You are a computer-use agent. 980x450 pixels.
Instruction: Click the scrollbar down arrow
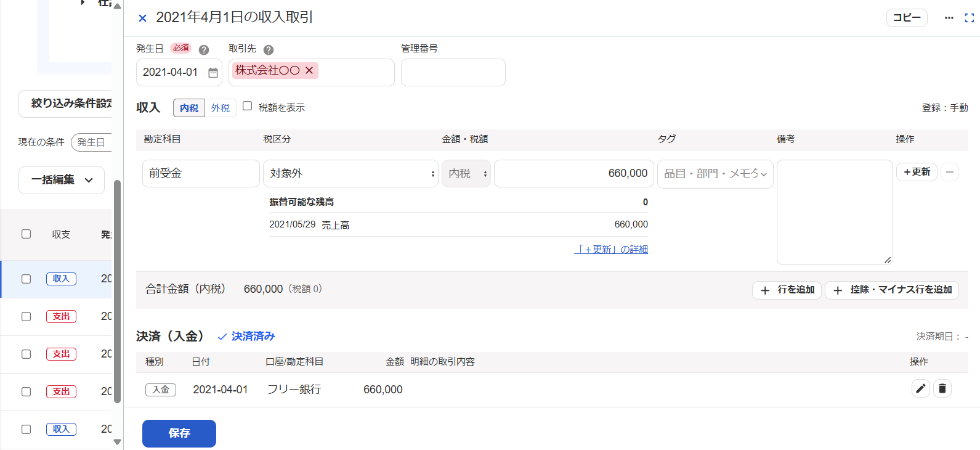coord(117,441)
